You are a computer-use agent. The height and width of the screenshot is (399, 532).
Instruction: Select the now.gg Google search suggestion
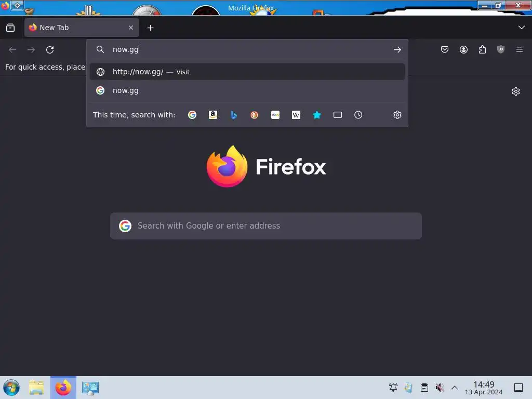tap(247, 90)
